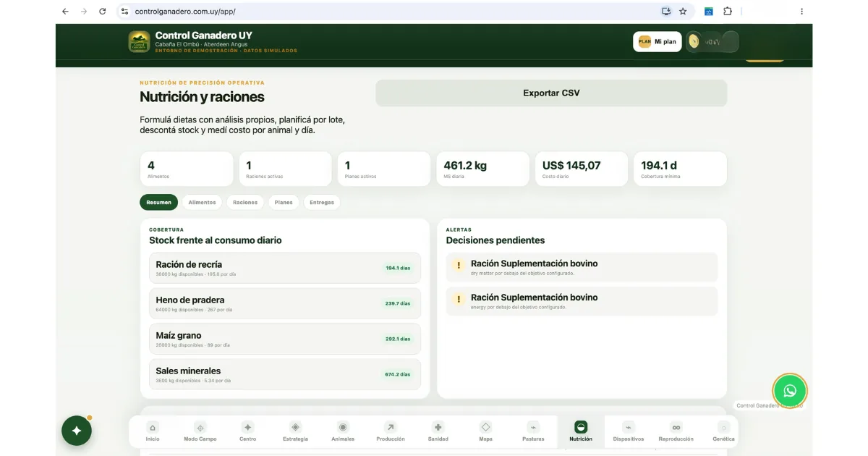Switch to the Entregas tab

coord(322,203)
